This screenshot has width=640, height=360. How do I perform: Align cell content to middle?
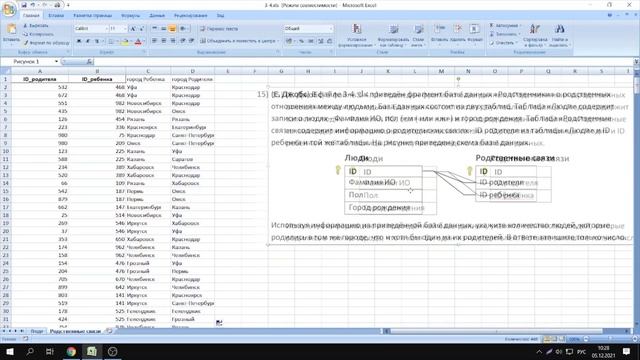click(163, 29)
